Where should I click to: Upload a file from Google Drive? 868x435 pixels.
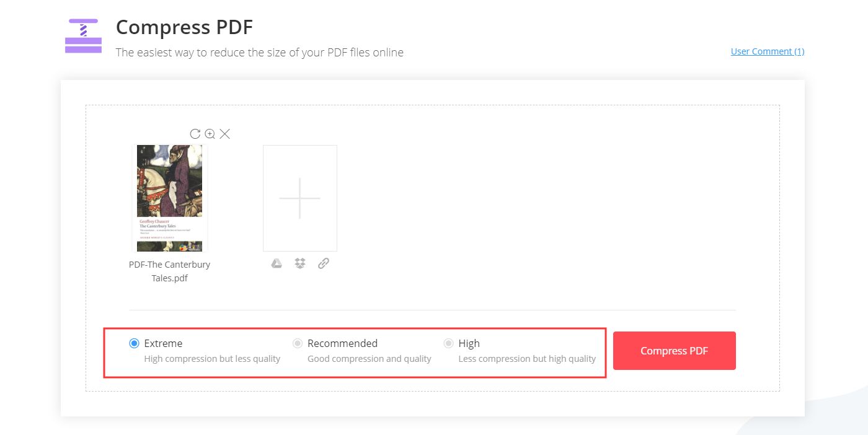coord(277,263)
